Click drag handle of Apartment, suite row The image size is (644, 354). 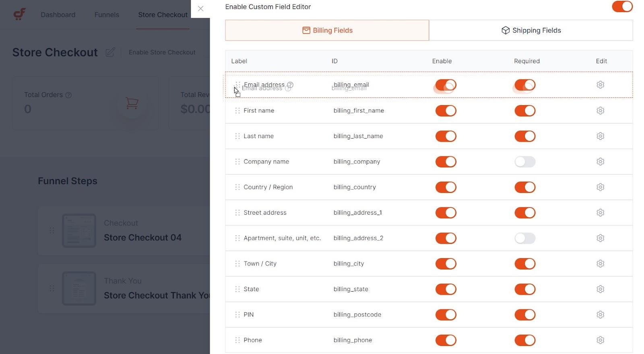237,238
